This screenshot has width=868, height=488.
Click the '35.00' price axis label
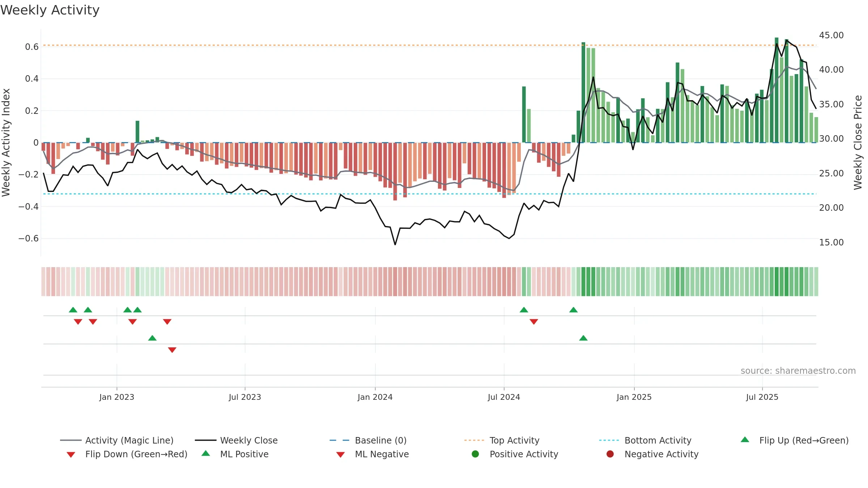831,104
